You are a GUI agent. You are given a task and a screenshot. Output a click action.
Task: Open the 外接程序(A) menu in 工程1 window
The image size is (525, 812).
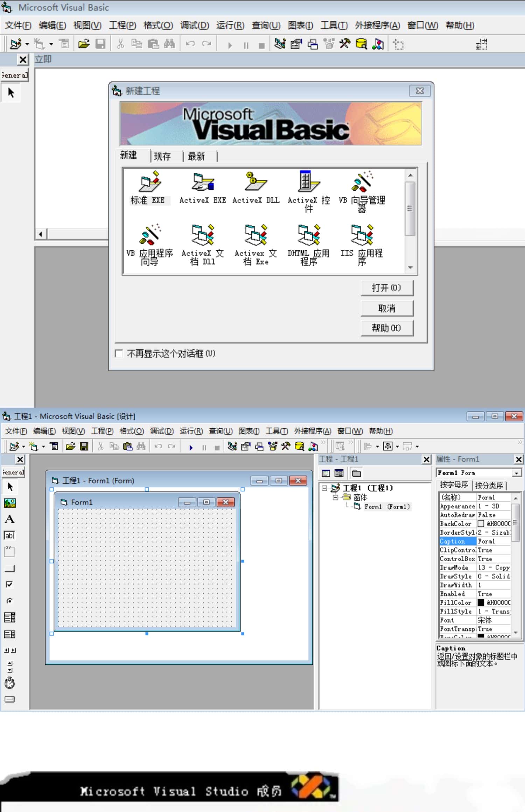[313, 431]
